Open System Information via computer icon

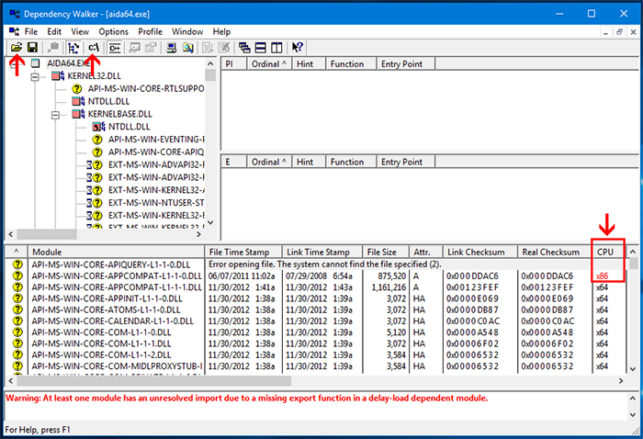(171, 48)
